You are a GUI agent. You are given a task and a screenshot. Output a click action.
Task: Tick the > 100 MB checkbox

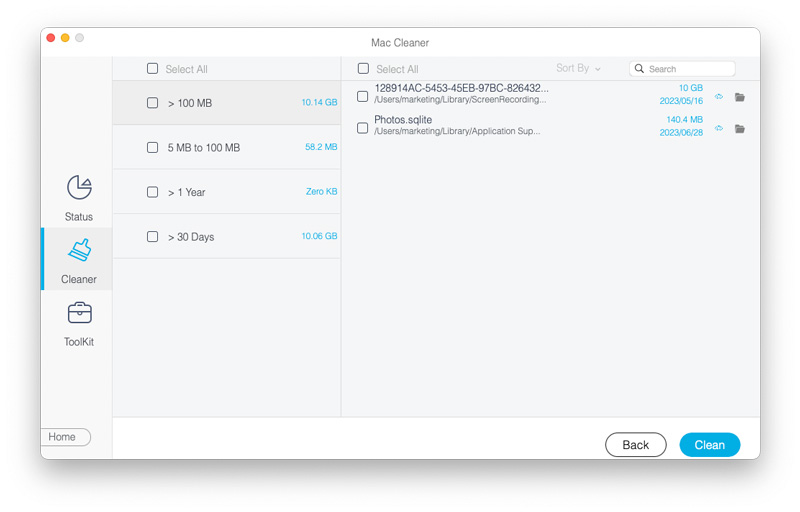click(x=152, y=103)
